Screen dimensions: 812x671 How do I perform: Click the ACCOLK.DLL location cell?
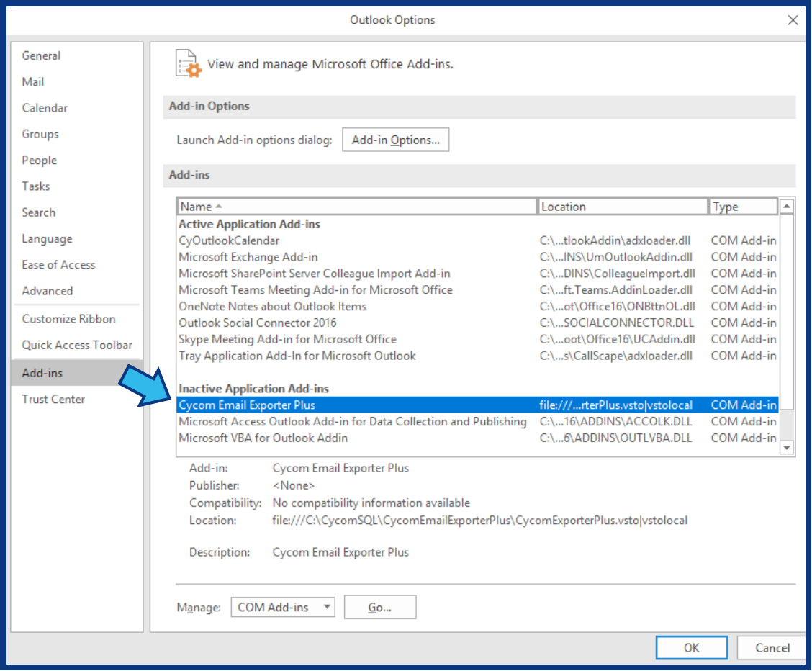(x=615, y=421)
